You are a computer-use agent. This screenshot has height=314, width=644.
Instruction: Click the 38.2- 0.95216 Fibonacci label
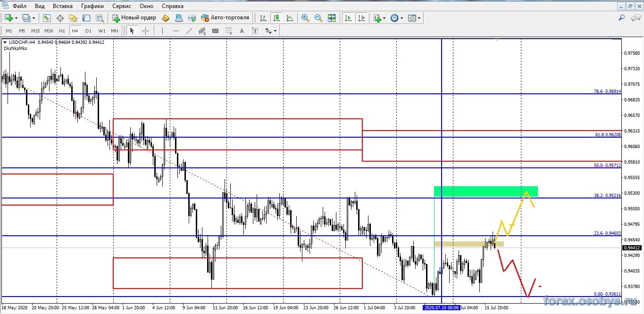(x=608, y=195)
